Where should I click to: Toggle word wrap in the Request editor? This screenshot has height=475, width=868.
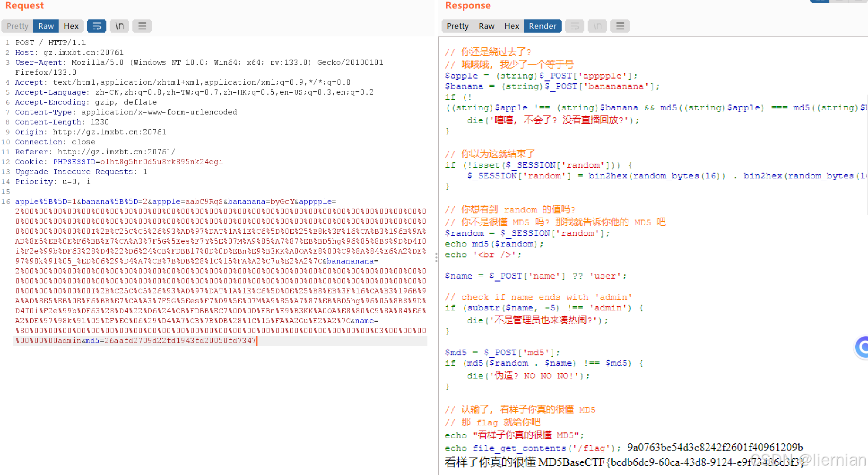coord(96,26)
